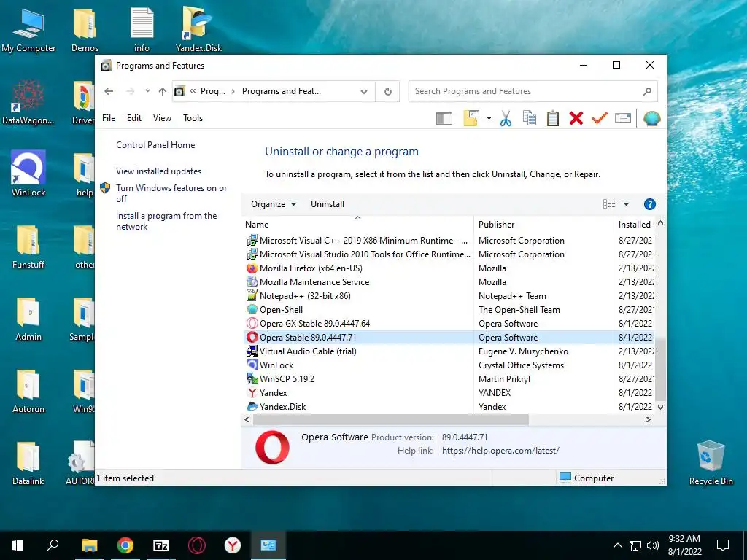The height and width of the screenshot is (560, 747).
Task: Sort by the Name column header
Action: (x=357, y=225)
